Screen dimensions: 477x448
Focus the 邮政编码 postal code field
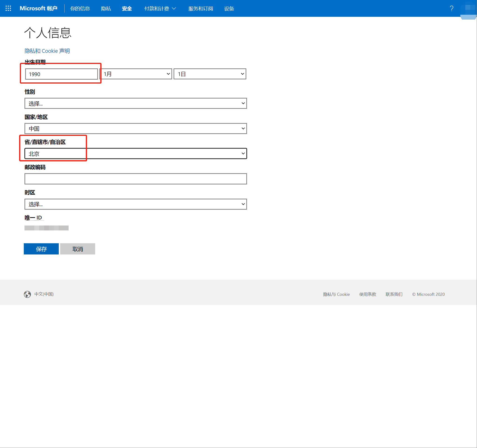[136, 179]
